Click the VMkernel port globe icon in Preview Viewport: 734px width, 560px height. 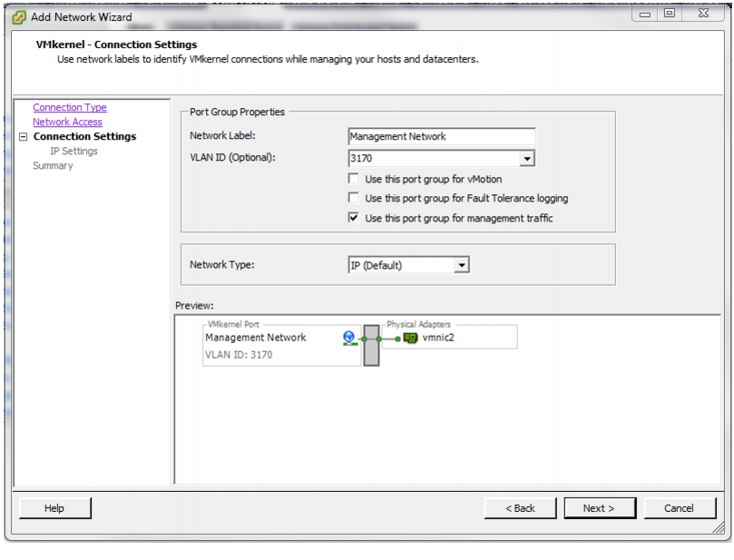349,338
